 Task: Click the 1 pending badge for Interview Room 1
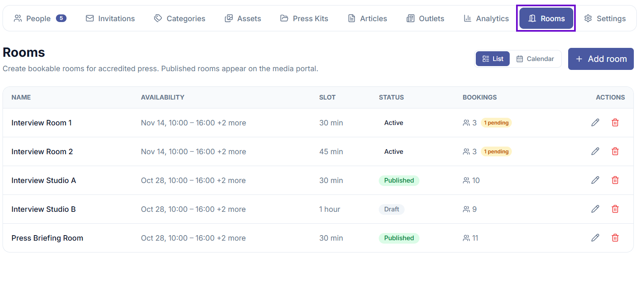(x=496, y=123)
